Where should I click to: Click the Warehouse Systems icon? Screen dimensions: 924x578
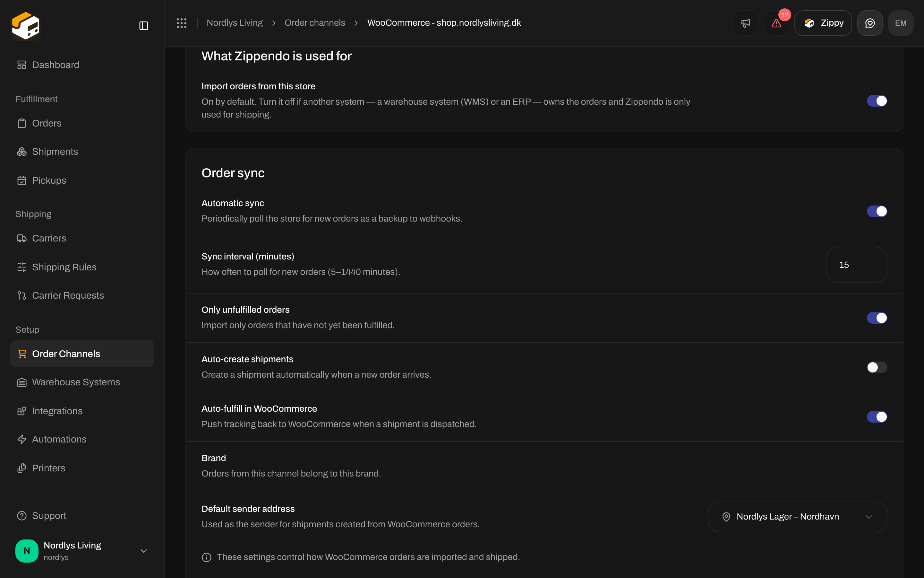click(x=22, y=382)
